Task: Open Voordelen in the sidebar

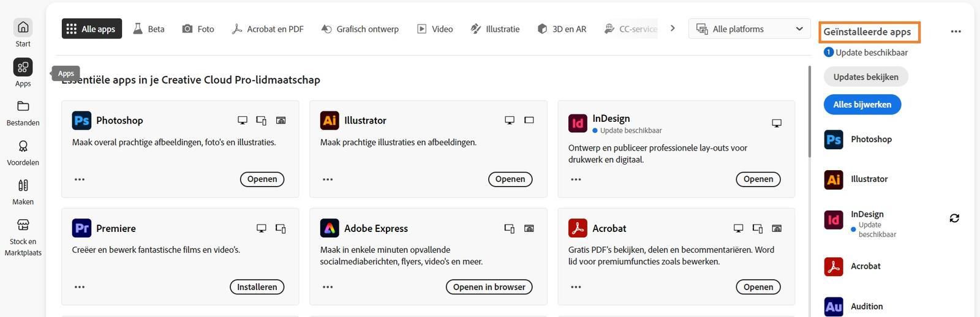Action: (x=23, y=152)
